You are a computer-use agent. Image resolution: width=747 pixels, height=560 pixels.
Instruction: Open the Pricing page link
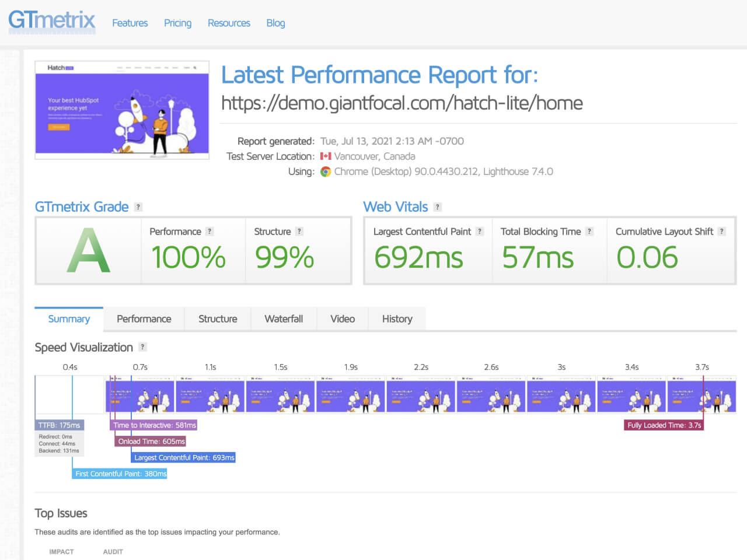click(177, 23)
